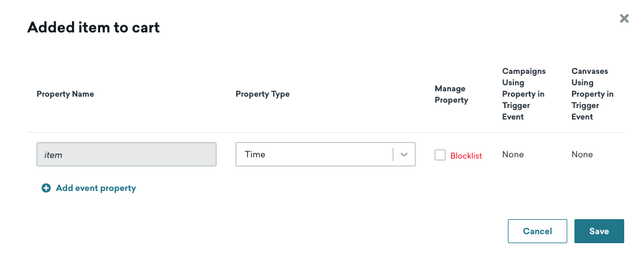The image size is (644, 263).
Task: Click the Add event property link
Action: pyautogui.click(x=95, y=188)
